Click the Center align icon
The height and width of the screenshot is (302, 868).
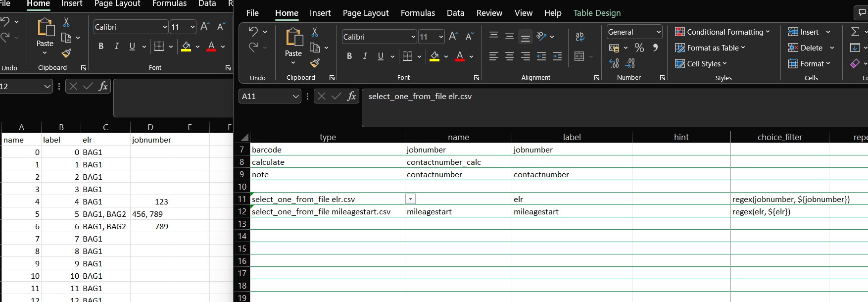click(510, 56)
